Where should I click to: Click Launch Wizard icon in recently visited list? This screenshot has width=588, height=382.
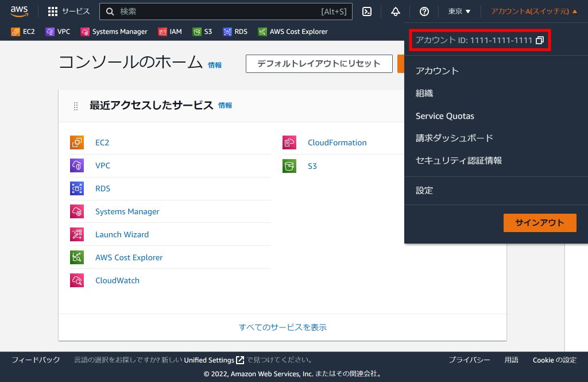pyautogui.click(x=77, y=234)
